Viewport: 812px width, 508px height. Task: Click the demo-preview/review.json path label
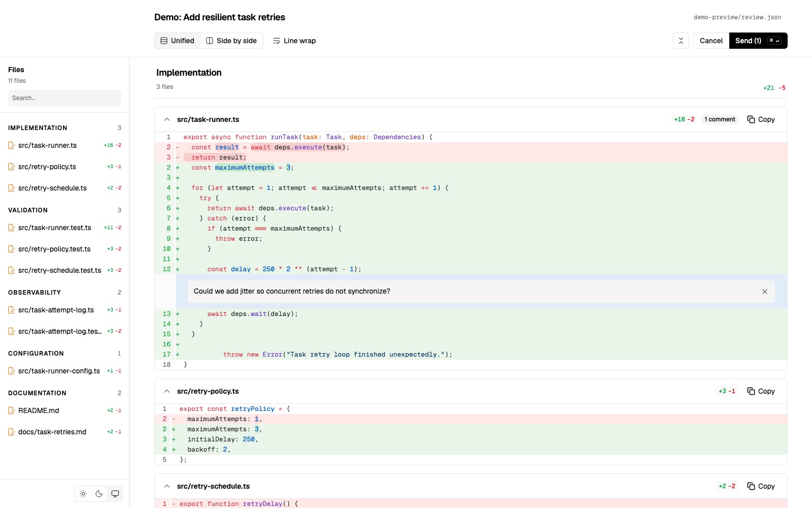[x=737, y=17]
